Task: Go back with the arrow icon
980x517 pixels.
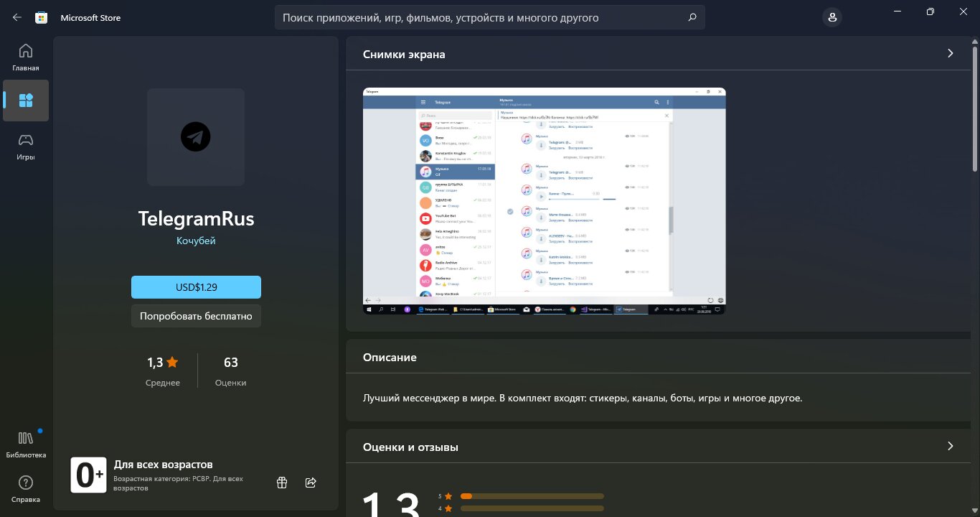Action: click(x=17, y=17)
